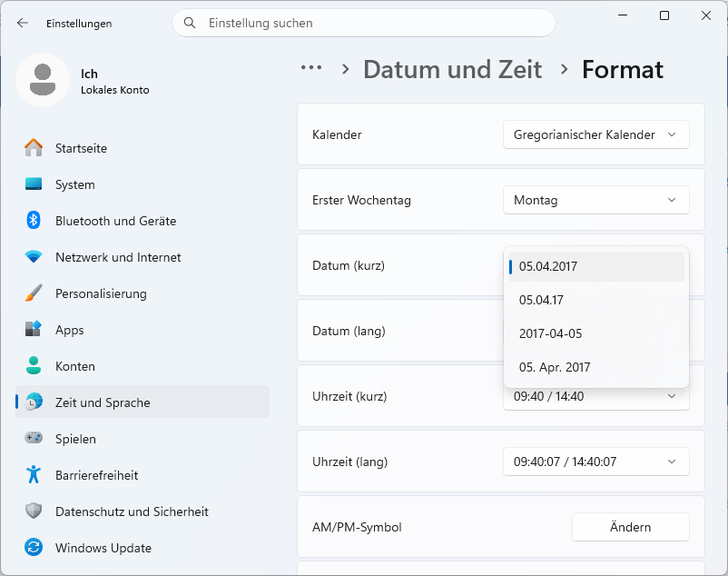
Task: Click the System monitor icon
Action: 34,184
